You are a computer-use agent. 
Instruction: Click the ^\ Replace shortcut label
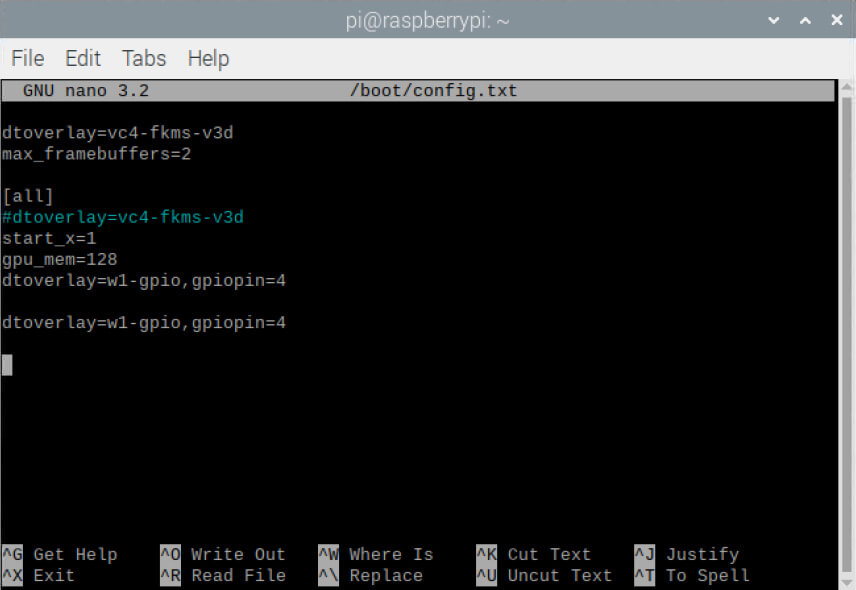371,575
